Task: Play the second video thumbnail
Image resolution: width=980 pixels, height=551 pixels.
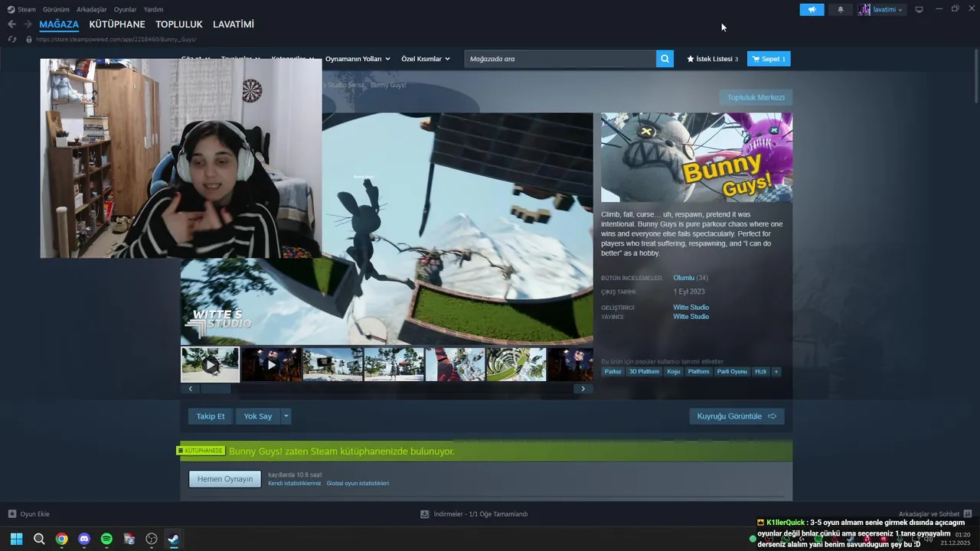Action: pyautogui.click(x=271, y=364)
